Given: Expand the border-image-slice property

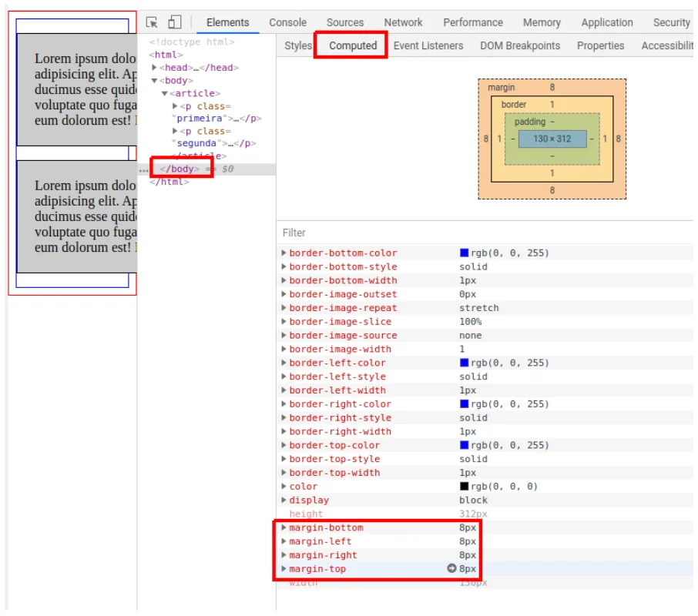Looking at the screenshot, I should click(x=284, y=321).
